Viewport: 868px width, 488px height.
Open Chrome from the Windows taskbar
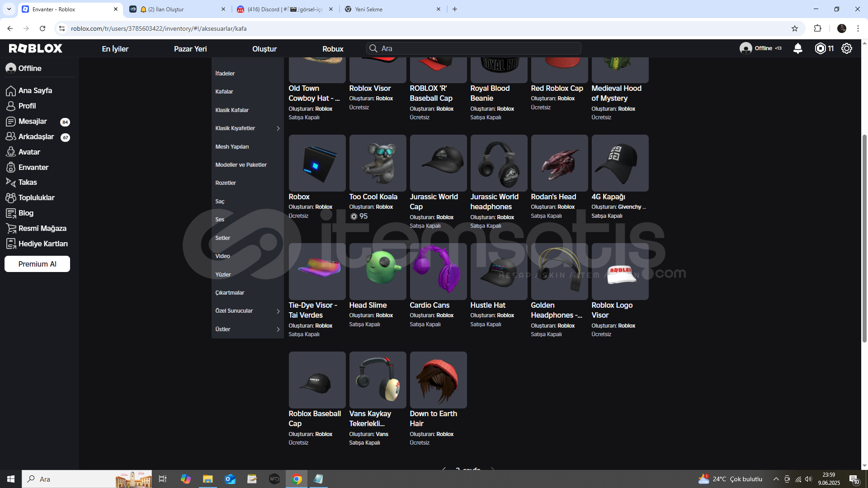(297, 479)
